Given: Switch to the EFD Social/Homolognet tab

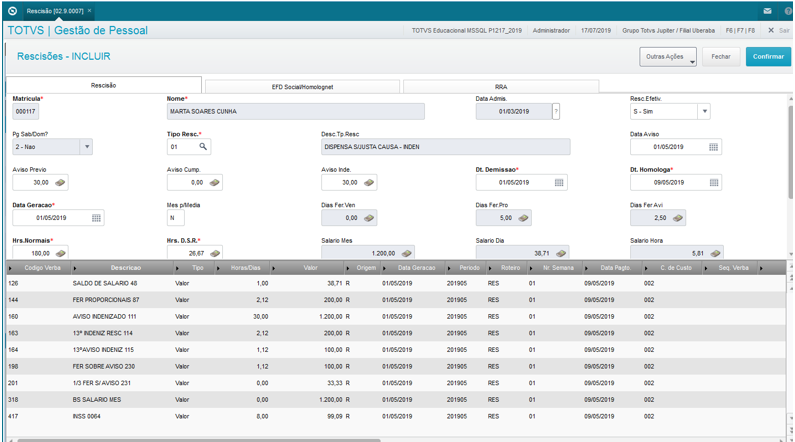Looking at the screenshot, I should click(x=302, y=87).
